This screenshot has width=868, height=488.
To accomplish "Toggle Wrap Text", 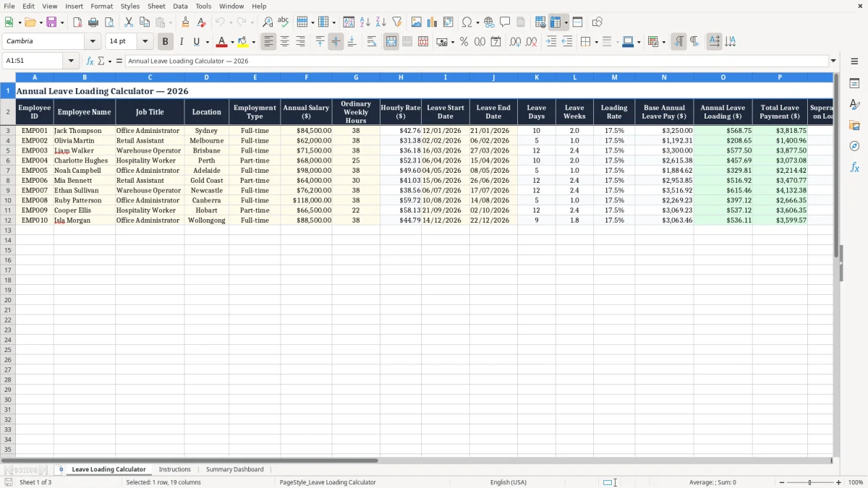I will [x=372, y=42].
